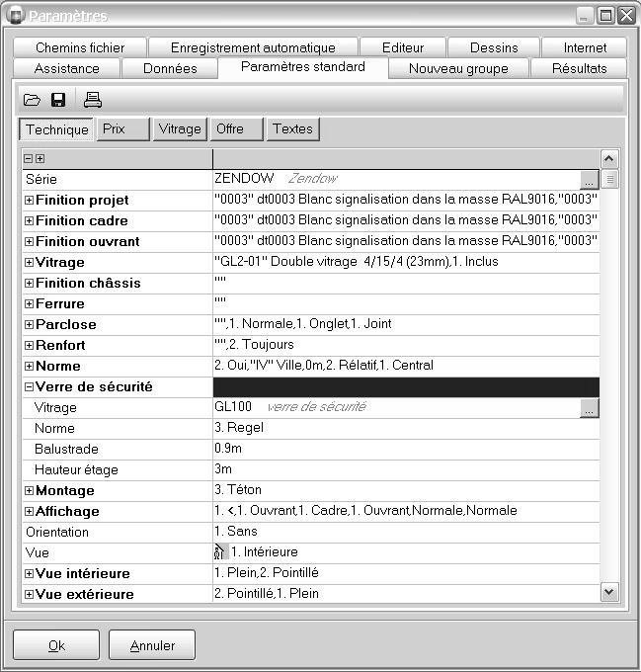
Task: Select the Textes toggle button
Action: tap(293, 129)
